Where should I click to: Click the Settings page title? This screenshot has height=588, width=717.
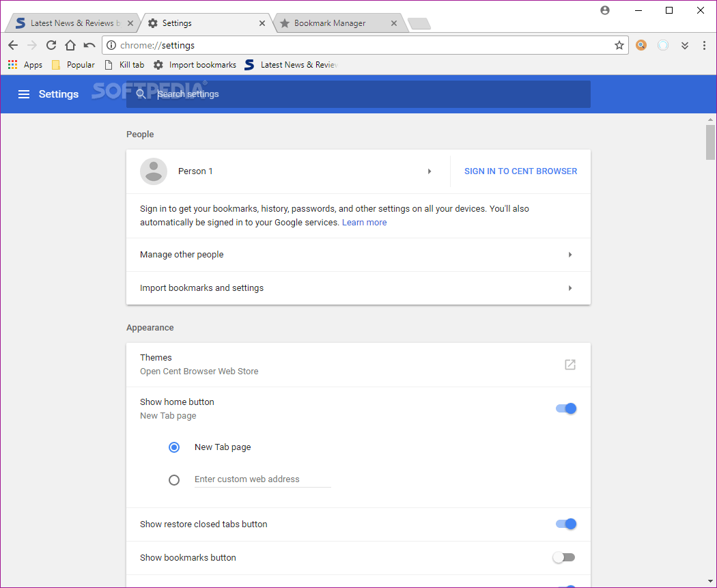[59, 94]
